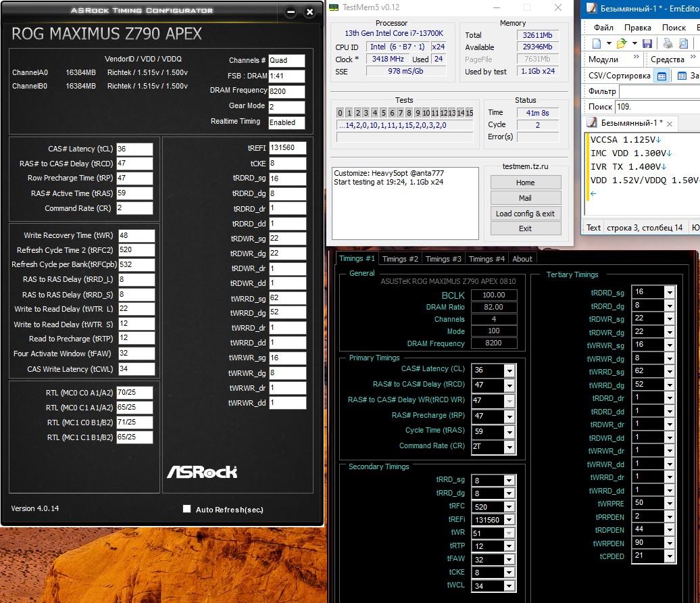700x603 pixels.
Task: Switch to the Timings #2 tab
Action: 400,259
